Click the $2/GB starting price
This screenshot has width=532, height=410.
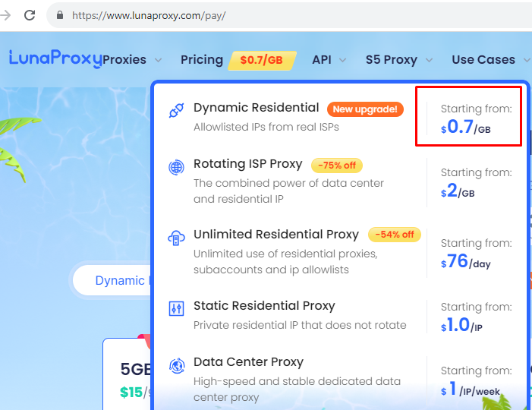click(x=458, y=191)
